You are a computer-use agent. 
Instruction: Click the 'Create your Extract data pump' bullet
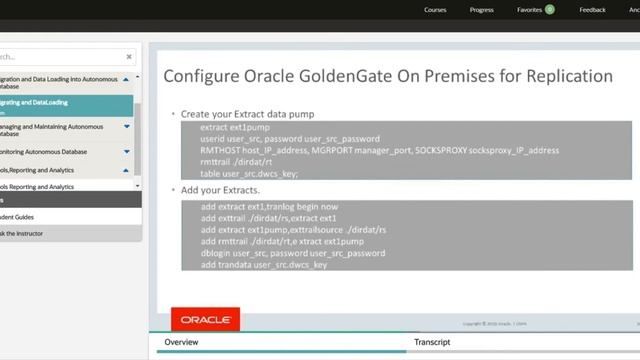(247, 114)
